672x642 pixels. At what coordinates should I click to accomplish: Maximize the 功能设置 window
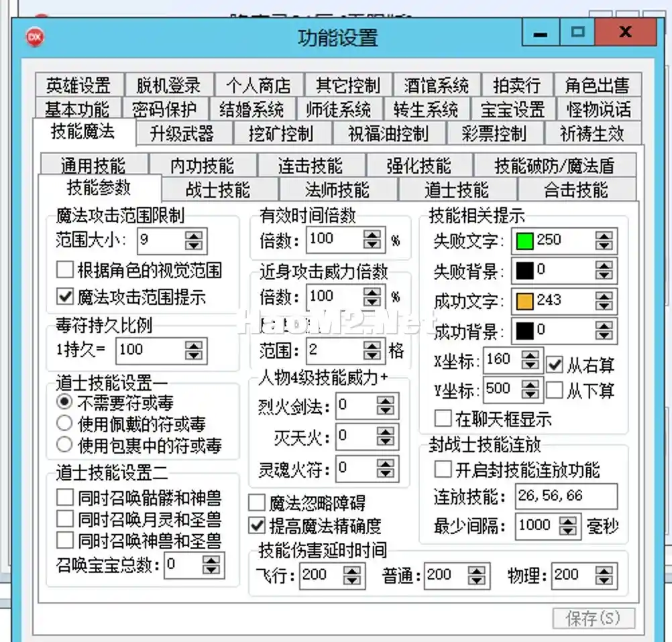coord(577,33)
